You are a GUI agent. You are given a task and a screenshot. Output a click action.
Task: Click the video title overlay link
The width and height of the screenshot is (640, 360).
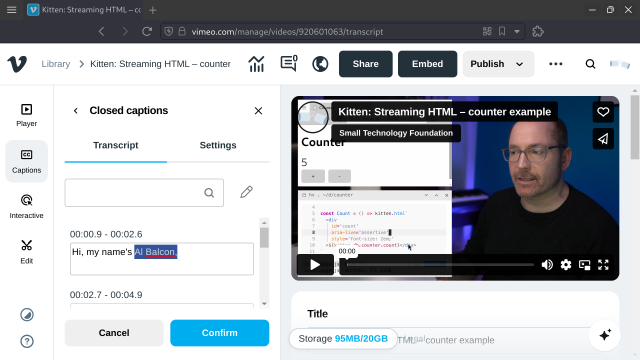[444, 112]
